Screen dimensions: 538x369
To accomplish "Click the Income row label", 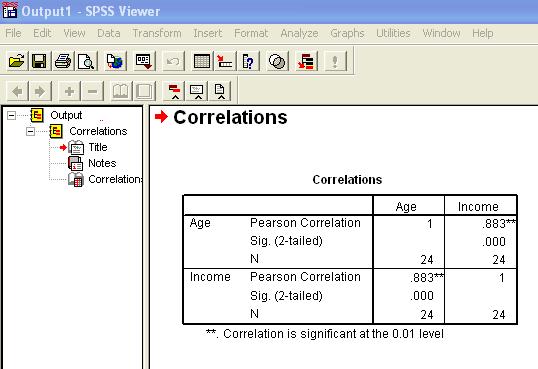I will click(x=210, y=277).
